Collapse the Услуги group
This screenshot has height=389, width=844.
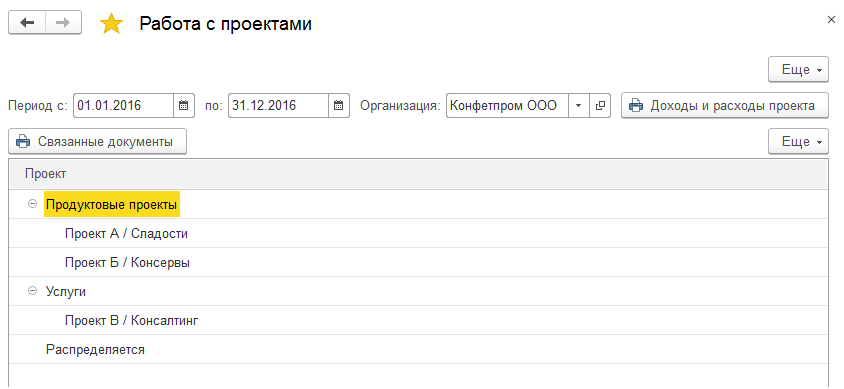coord(32,291)
